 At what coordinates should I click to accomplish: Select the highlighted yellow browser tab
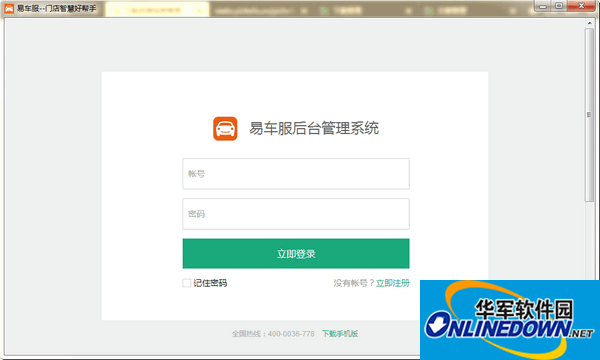click(x=157, y=10)
